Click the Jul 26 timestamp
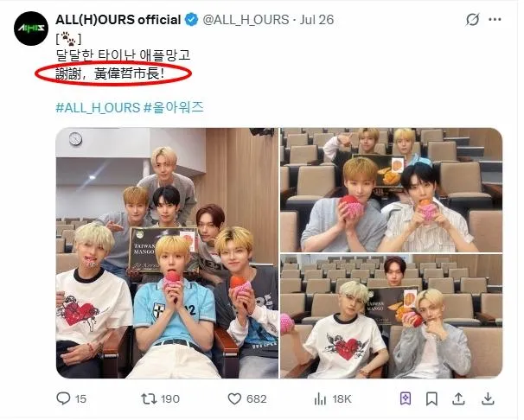Image resolution: width=524 pixels, height=420 pixels. 316,20
